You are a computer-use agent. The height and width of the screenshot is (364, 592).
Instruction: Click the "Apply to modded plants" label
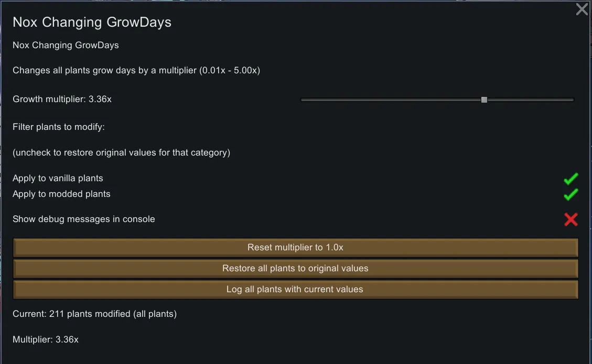[x=61, y=194]
